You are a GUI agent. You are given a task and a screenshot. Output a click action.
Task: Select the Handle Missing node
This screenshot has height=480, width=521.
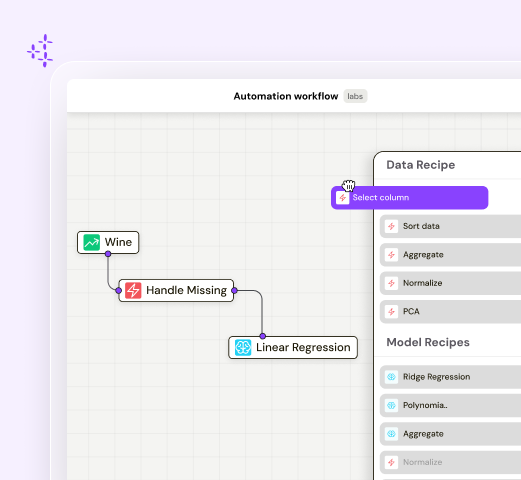click(176, 290)
